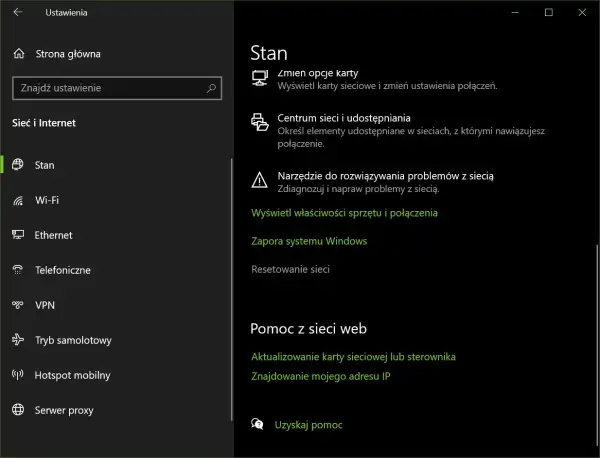Click into the Znajdź ustawienie search field

[x=117, y=88]
